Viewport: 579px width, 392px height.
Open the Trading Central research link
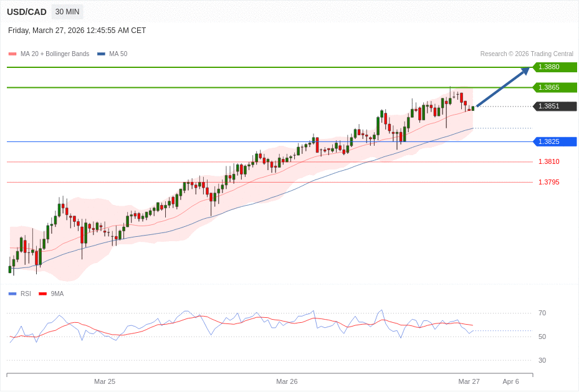(x=527, y=54)
